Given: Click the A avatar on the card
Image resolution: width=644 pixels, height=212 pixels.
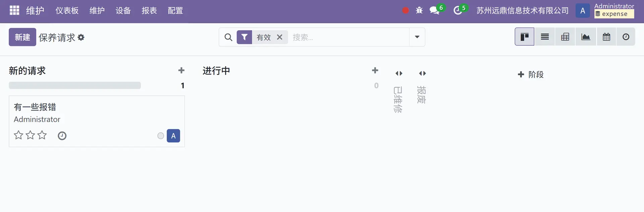Looking at the screenshot, I should [173, 136].
